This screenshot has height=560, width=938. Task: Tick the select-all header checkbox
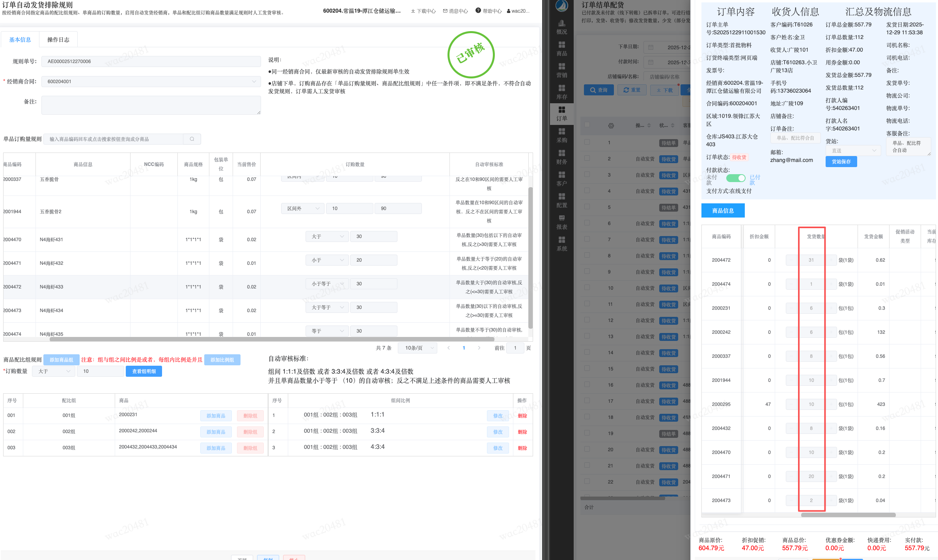coord(587,125)
